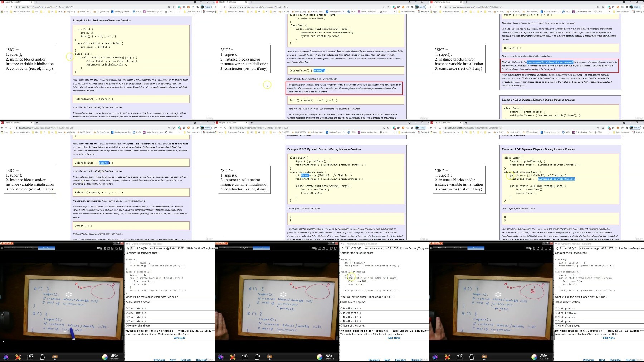Click the question number field showing 21, bottom-left quiz
644x362 pixels.
coord(132,248)
